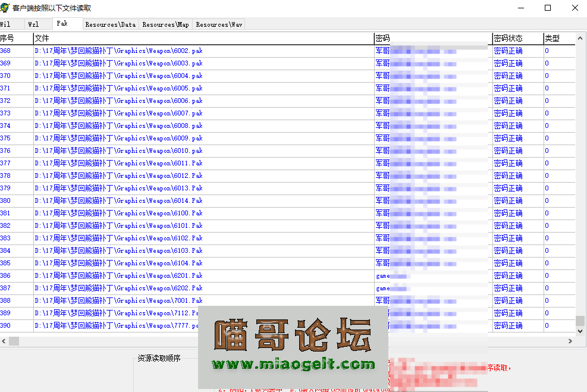The width and height of the screenshot is (587, 392).
Task: Click the 密码状态 column header
Action: [507, 37]
